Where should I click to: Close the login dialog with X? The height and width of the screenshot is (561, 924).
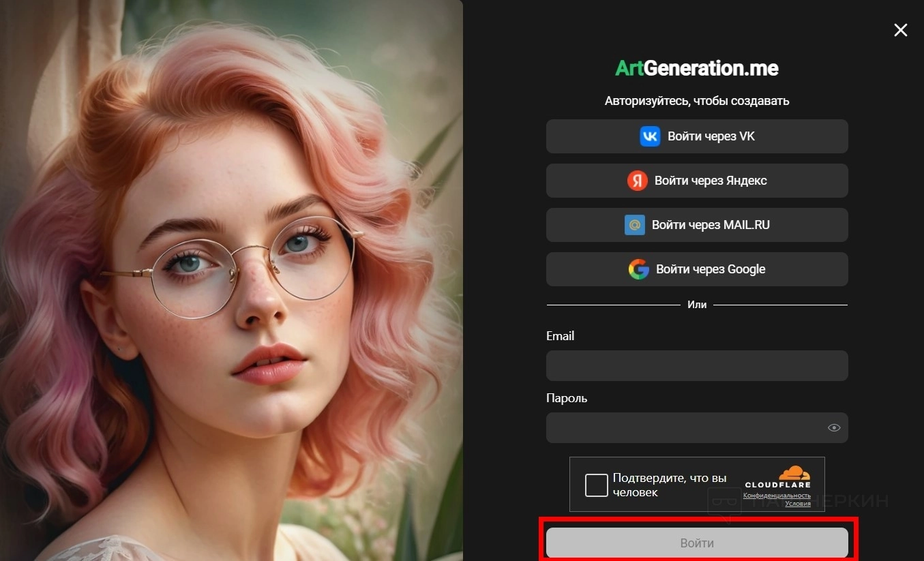pos(901,30)
